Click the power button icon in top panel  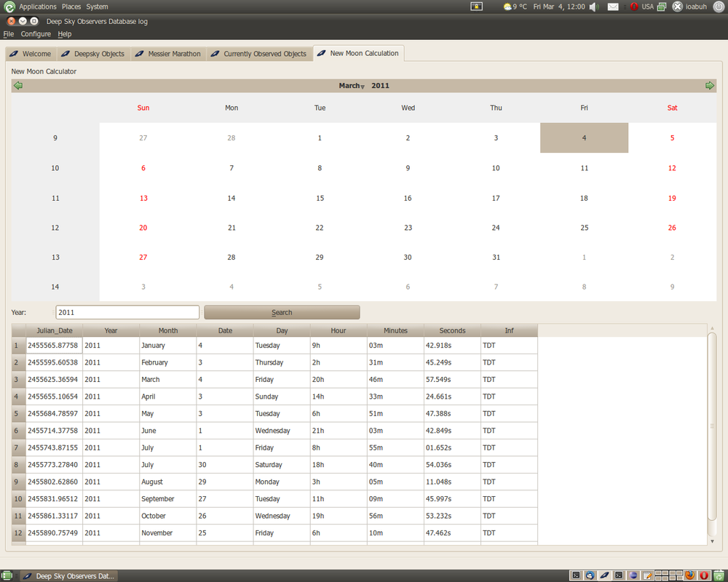click(x=719, y=7)
